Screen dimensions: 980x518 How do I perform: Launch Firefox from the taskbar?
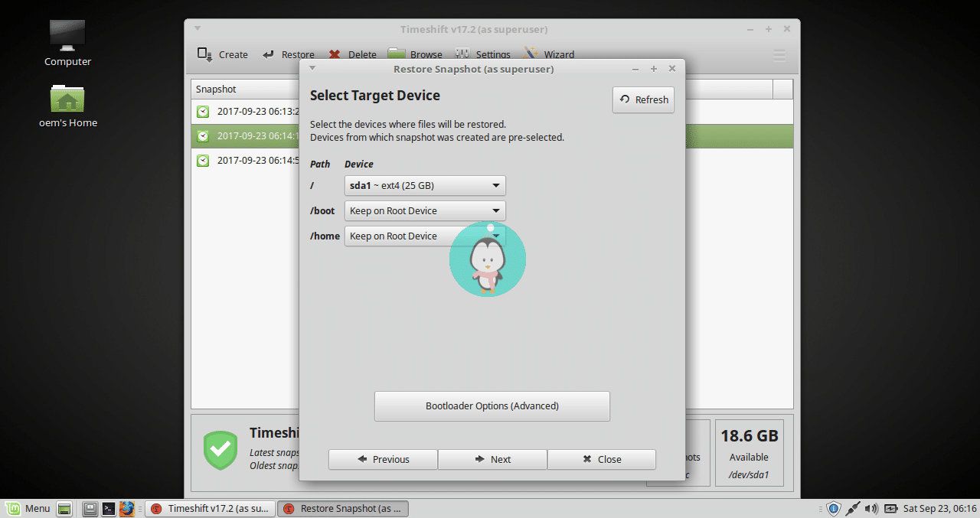(x=129, y=508)
